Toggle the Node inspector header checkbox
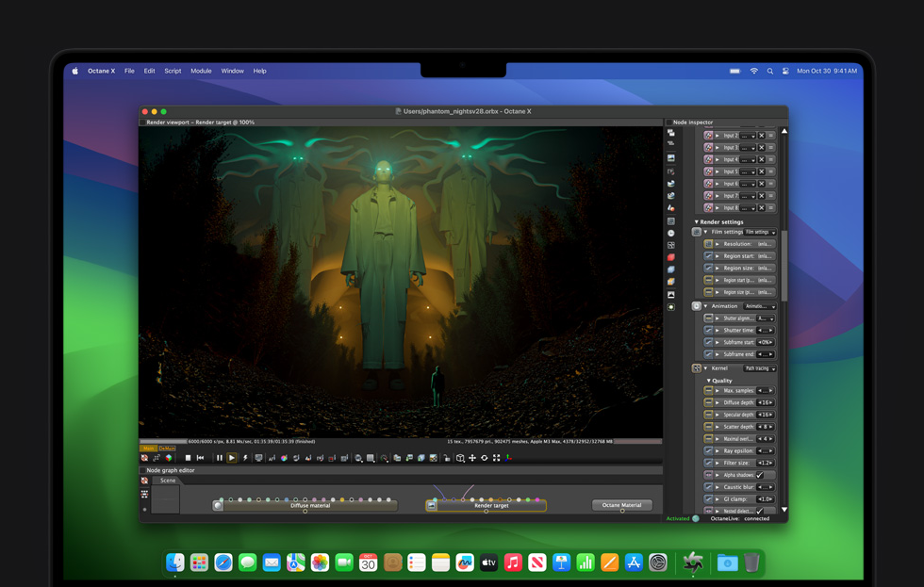The width and height of the screenshot is (924, 587). pyautogui.click(x=668, y=122)
